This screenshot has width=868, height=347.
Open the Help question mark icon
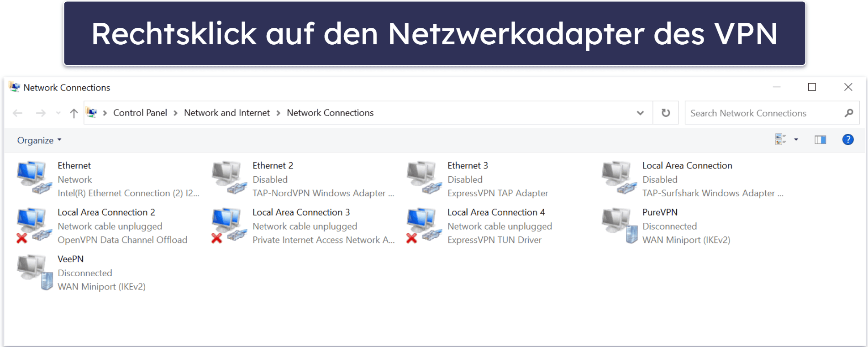[x=848, y=140]
